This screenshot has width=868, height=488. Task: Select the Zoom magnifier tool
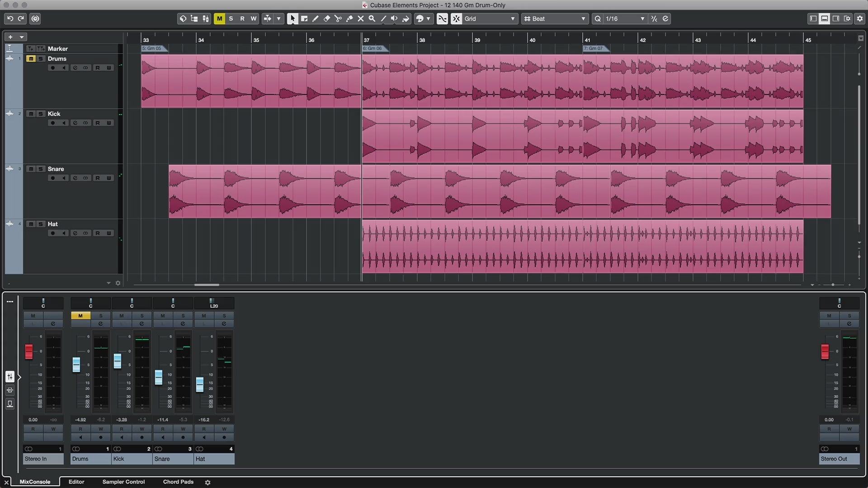[x=372, y=19]
